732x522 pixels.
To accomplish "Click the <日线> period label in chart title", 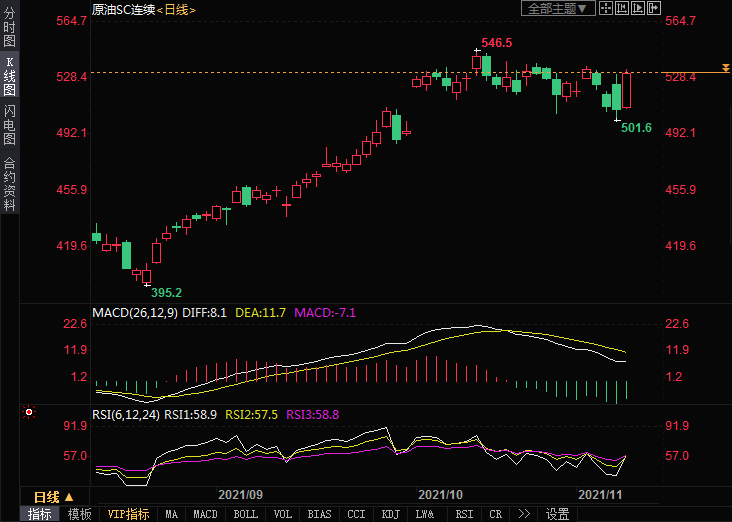I will click(x=176, y=9).
